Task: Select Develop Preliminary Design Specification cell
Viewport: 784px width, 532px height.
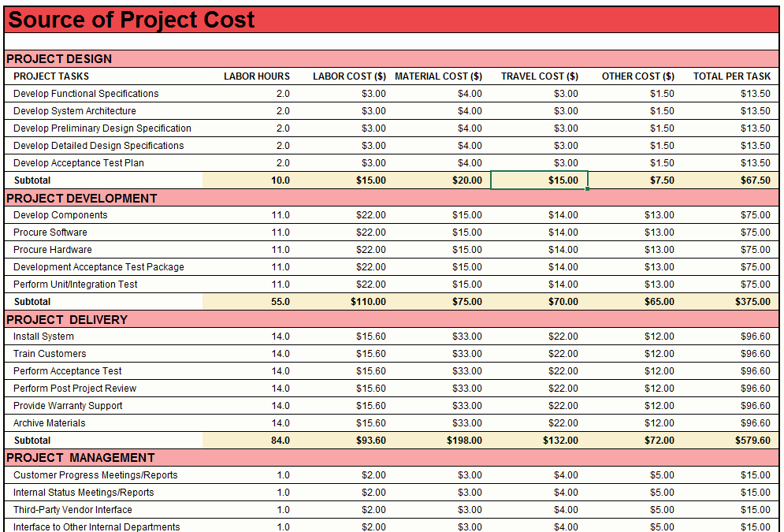Action: [x=102, y=128]
